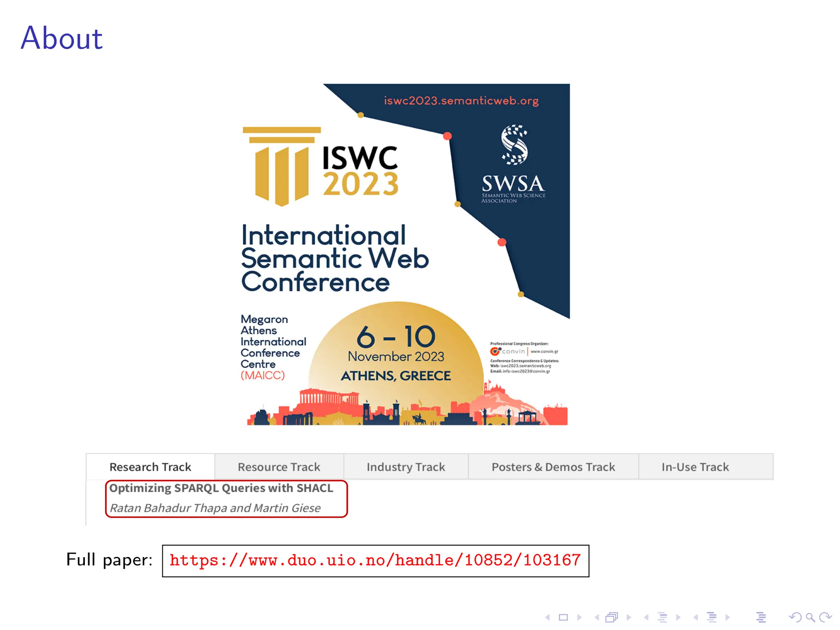The height and width of the screenshot is (630, 840).
Task: Click the Full paper: label
Action: (110, 560)
